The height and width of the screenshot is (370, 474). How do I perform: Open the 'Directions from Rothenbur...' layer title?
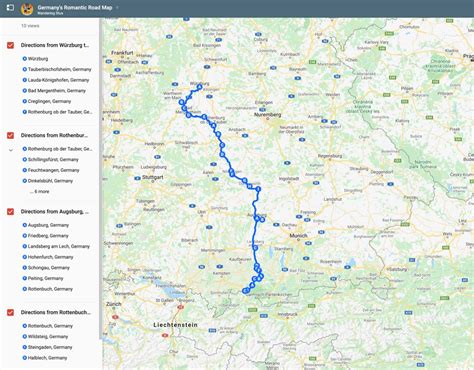pyautogui.click(x=54, y=136)
